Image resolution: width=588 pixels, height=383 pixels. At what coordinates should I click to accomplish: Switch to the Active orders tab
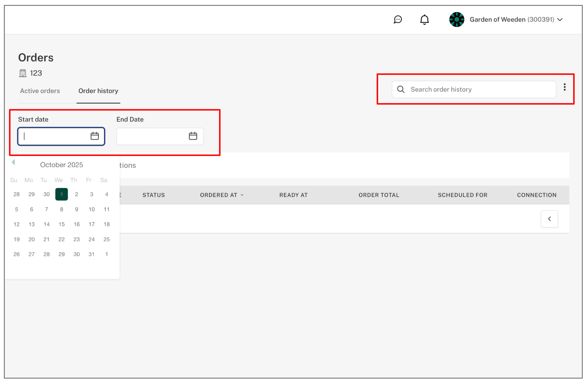(40, 91)
